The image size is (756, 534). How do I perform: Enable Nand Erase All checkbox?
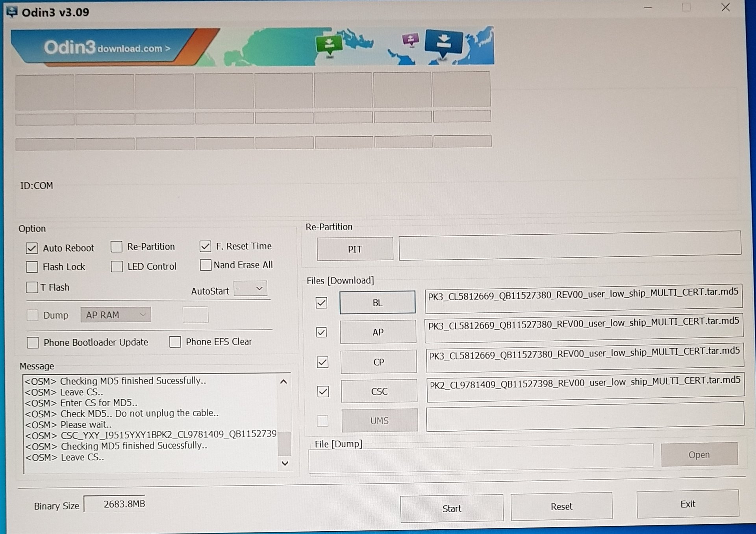click(x=206, y=265)
